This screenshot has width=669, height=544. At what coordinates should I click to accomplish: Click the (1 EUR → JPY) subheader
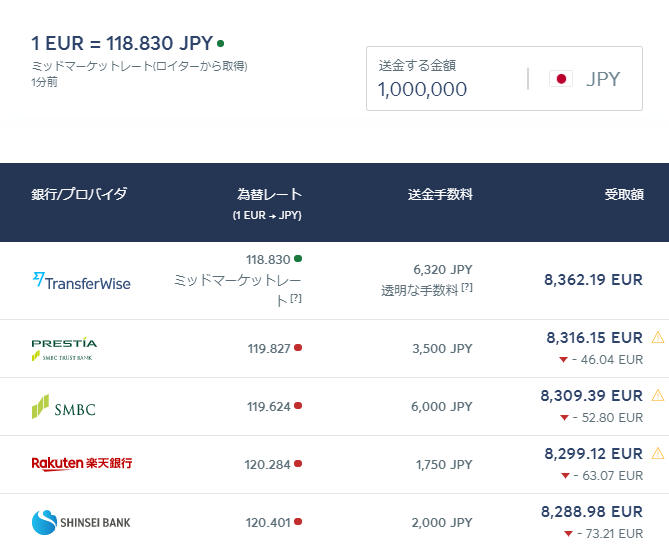click(x=267, y=215)
